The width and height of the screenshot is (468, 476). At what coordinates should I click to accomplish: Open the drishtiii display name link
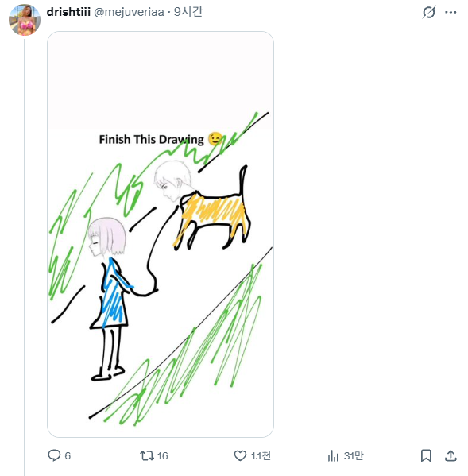click(68, 12)
